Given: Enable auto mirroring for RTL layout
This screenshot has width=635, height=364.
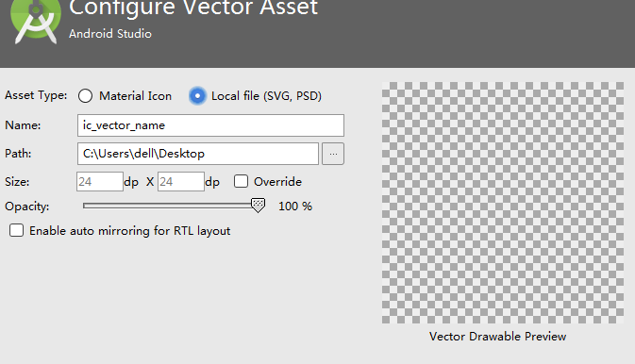Looking at the screenshot, I should point(17,230).
